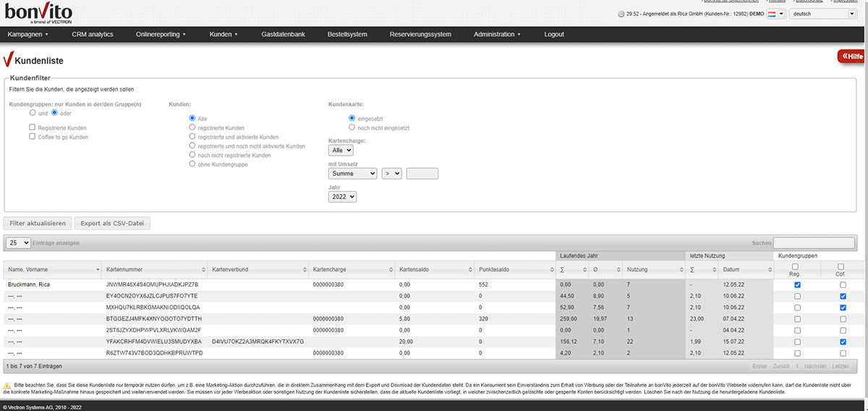Click Logout in the navigation bar

click(554, 34)
